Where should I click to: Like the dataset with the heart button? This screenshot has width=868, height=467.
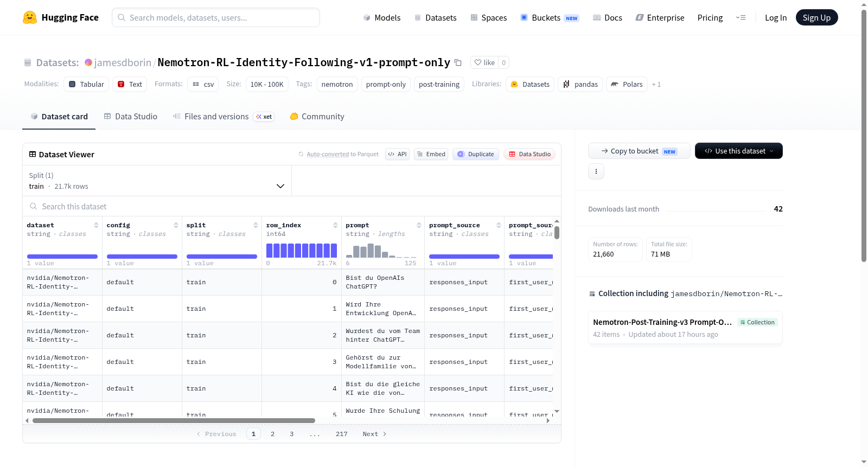[x=484, y=62]
